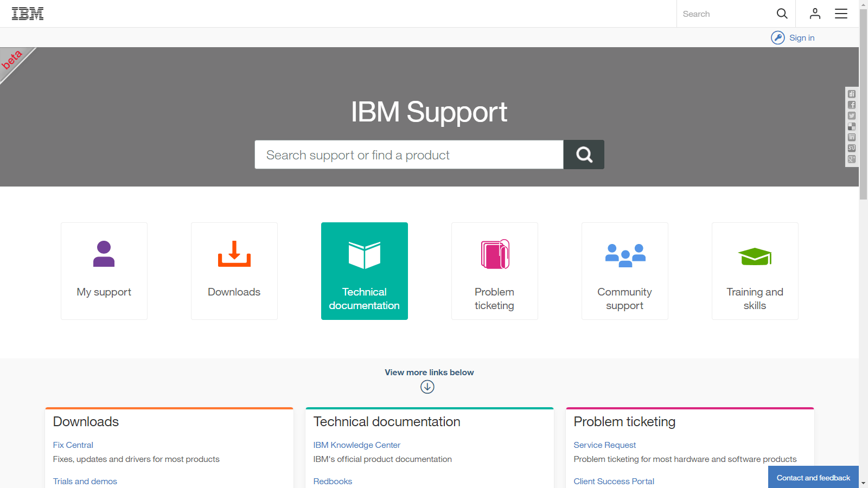
Task: Click "IBM's official product documentation" text
Action: click(x=382, y=459)
